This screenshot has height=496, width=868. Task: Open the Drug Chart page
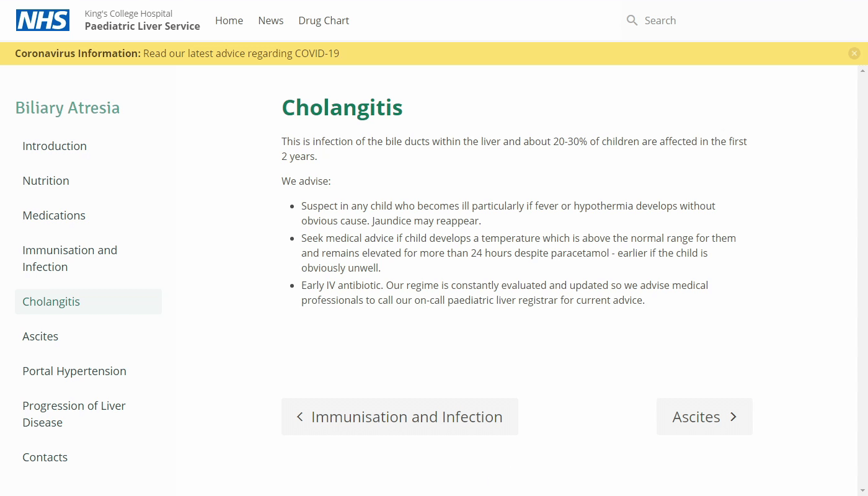pos(324,20)
